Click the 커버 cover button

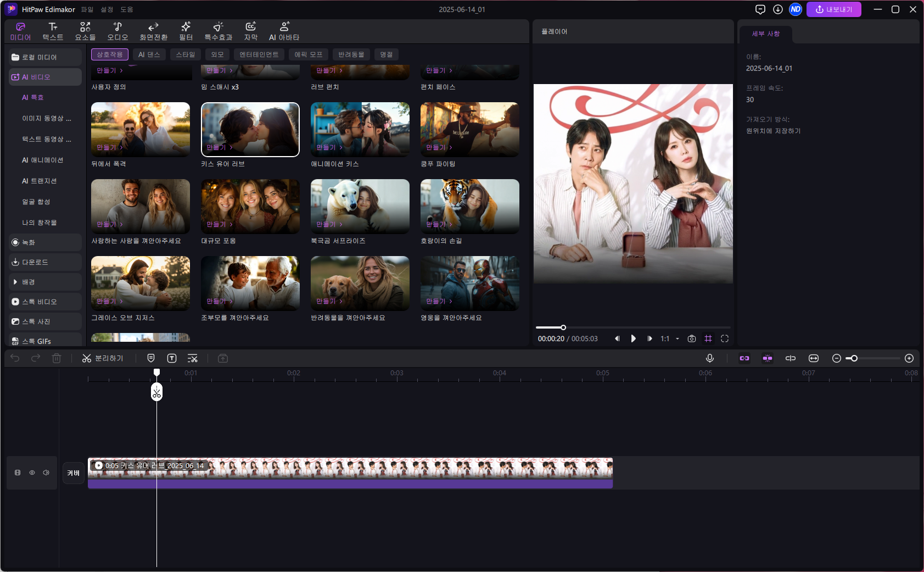(74, 473)
